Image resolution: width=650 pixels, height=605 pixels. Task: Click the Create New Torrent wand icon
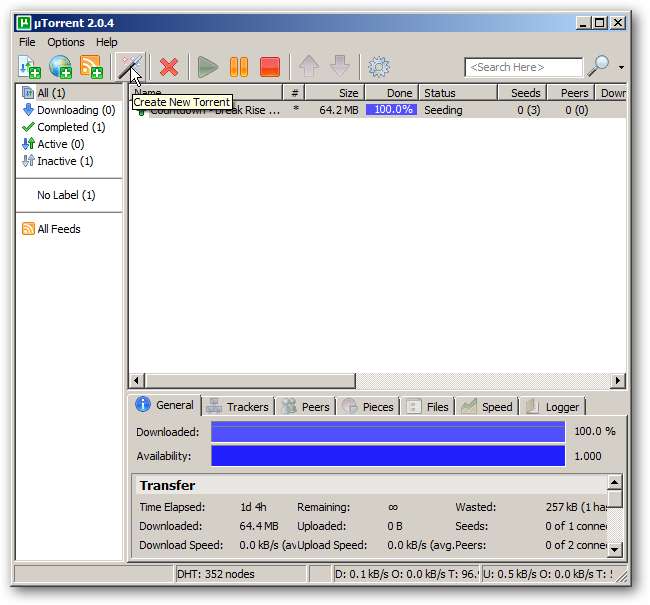click(x=129, y=67)
